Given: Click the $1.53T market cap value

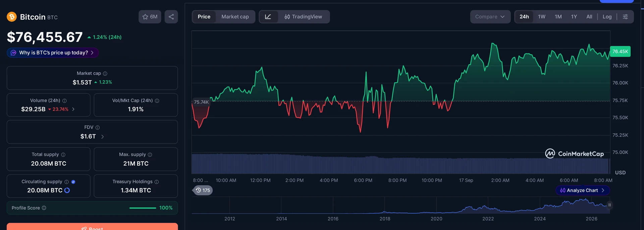Looking at the screenshot, I should click(x=82, y=82).
